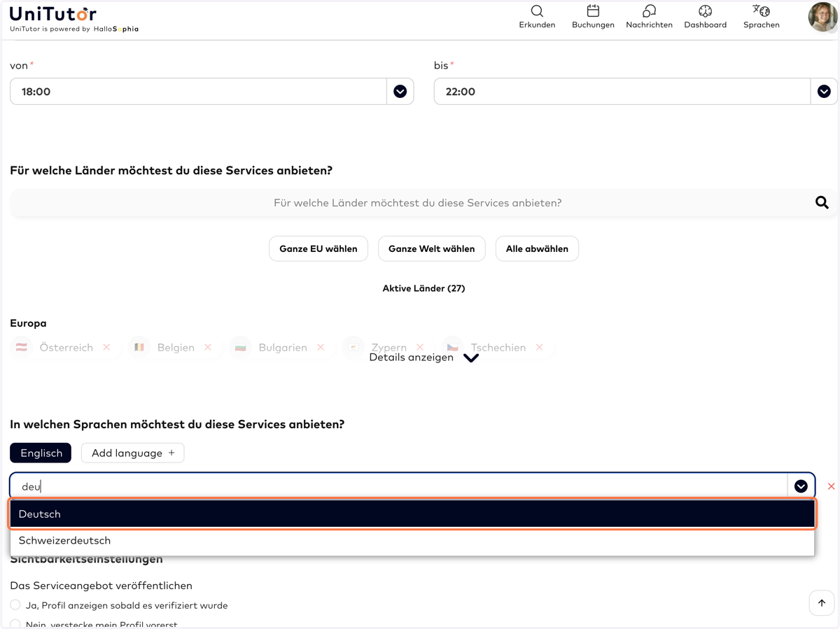
Task: Click 'Add language +' button
Action: 133,453
